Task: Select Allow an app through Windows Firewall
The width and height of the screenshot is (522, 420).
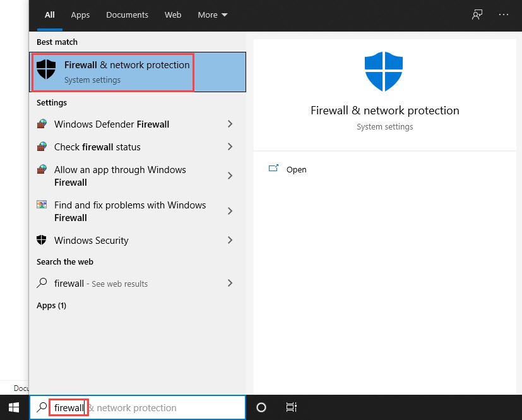Action: (120, 176)
